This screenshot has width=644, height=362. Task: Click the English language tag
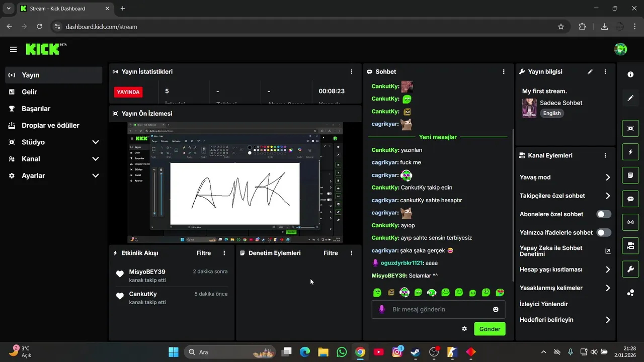pyautogui.click(x=552, y=113)
